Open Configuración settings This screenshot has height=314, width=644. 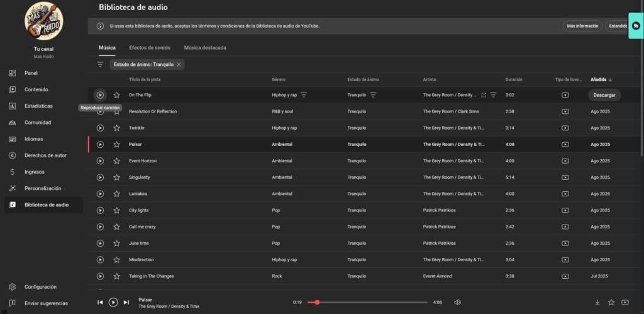click(43, 287)
